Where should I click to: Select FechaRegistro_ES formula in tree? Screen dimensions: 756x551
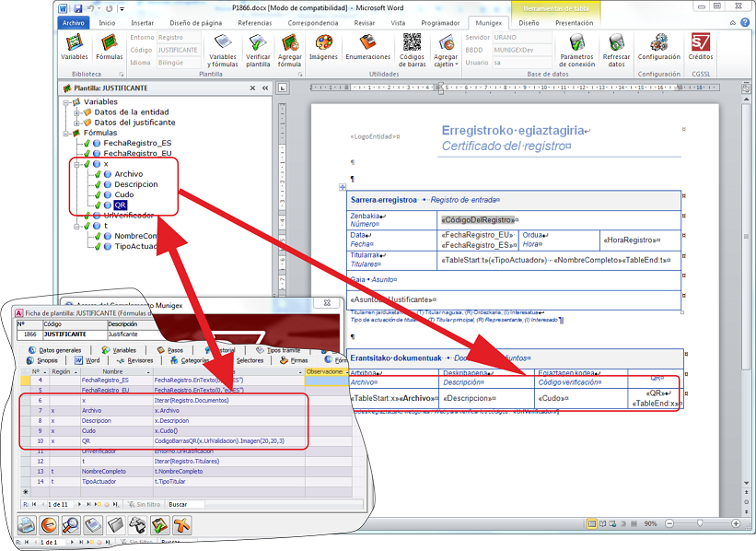(x=137, y=144)
